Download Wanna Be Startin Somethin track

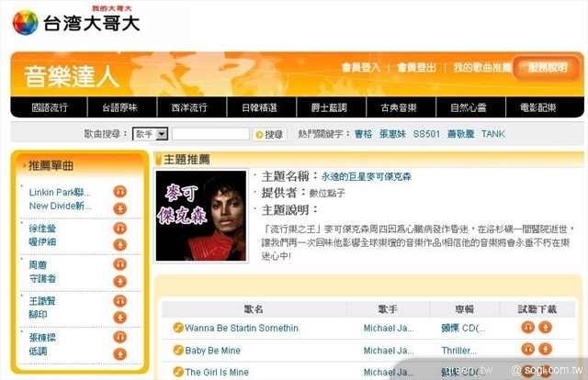545,327
